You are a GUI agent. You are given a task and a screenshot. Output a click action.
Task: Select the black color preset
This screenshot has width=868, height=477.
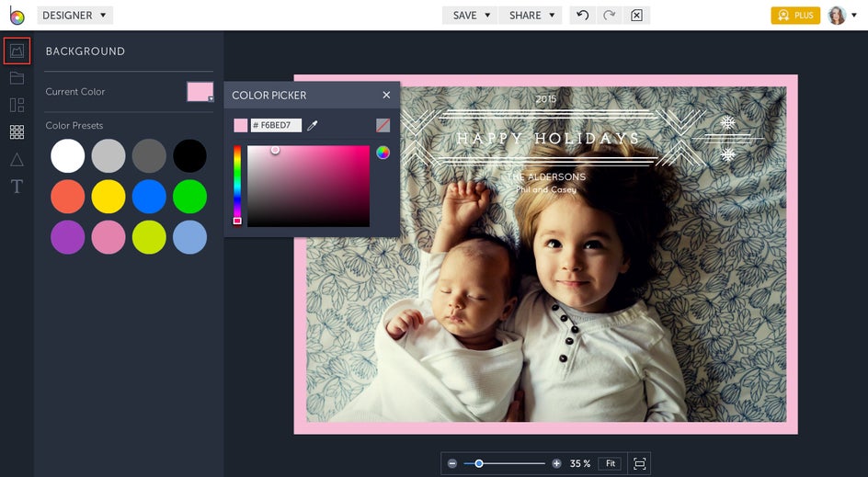coord(189,156)
